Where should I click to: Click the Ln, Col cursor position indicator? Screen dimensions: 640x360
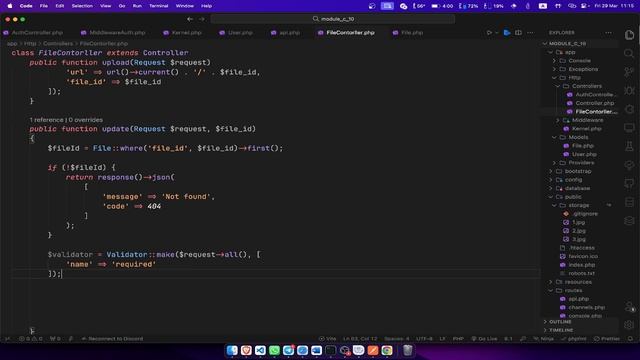pos(360,339)
